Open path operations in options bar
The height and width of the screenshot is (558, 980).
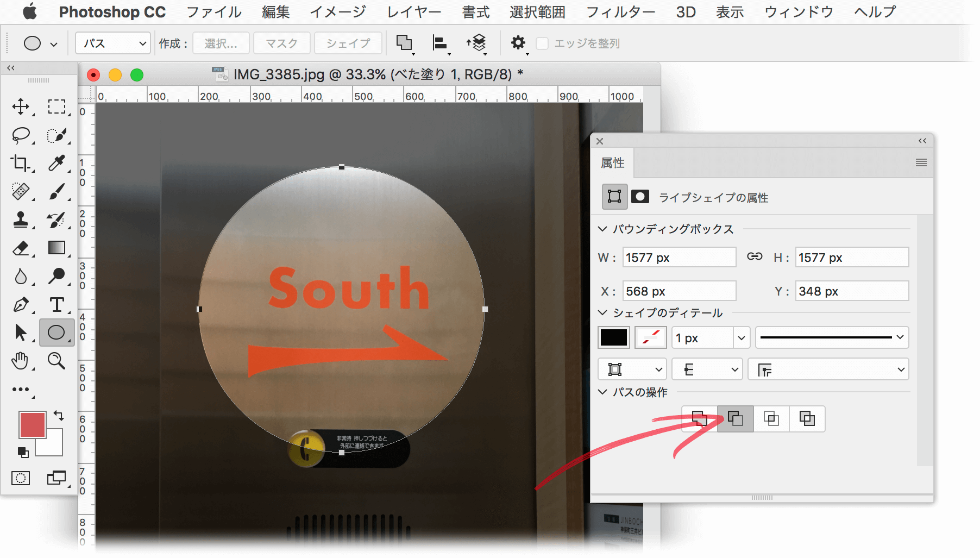pos(405,43)
